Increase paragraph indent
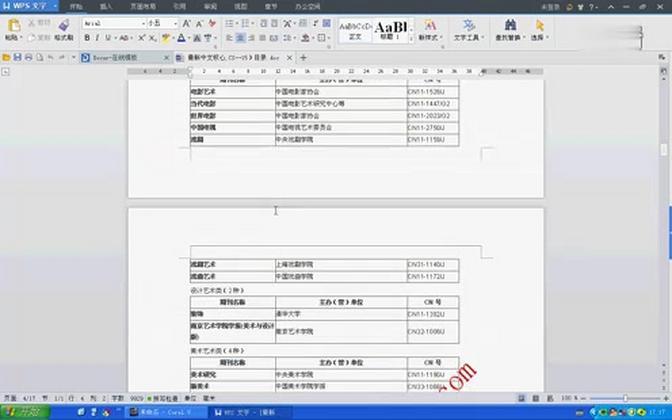The width and height of the screenshot is (672, 420). (274, 23)
